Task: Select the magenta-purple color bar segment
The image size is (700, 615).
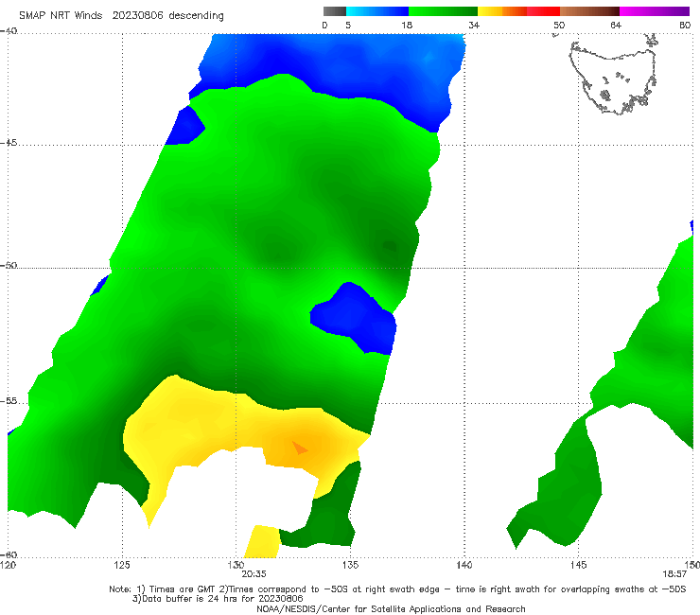Action: click(x=655, y=11)
